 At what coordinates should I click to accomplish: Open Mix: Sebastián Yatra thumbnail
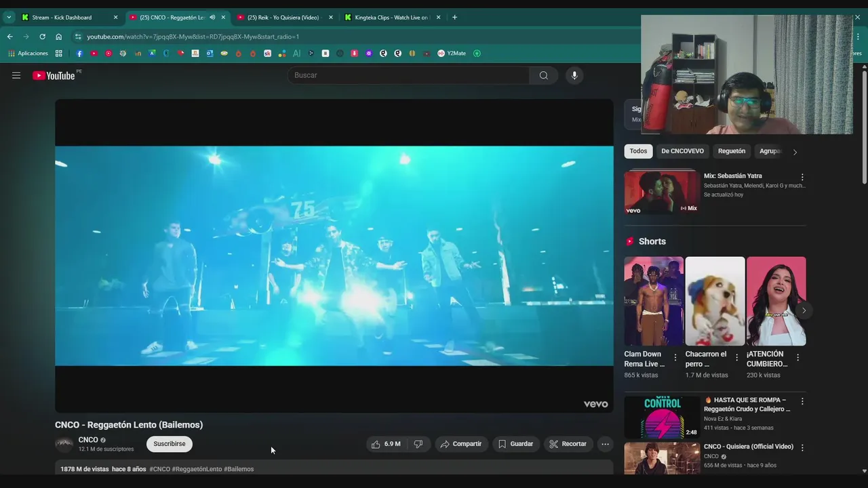662,192
